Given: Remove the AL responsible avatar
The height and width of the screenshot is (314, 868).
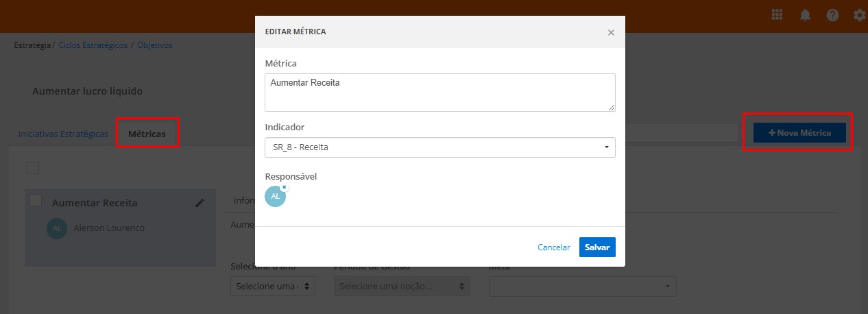Looking at the screenshot, I should [284, 186].
